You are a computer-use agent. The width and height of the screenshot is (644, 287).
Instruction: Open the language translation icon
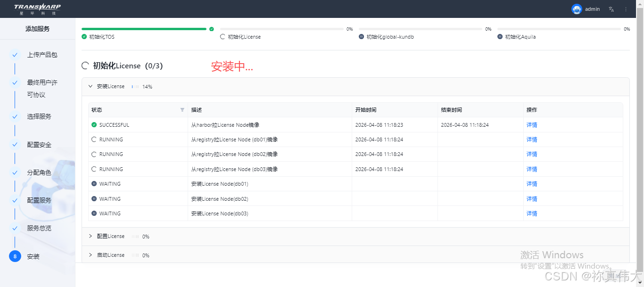coord(611,9)
